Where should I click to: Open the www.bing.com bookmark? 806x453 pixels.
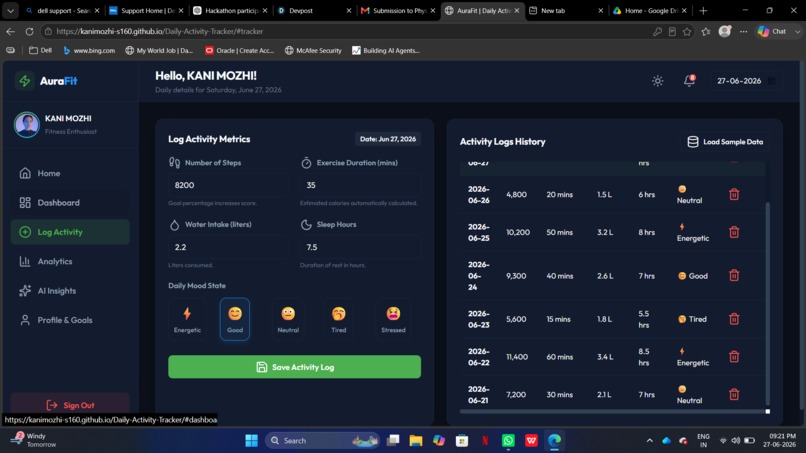89,50
